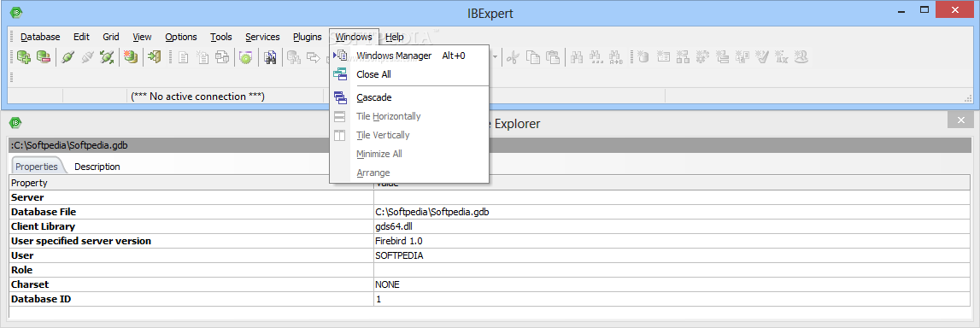Click the Reconnect icon with green arrows
This screenshot has height=328, width=980.
[x=107, y=57]
